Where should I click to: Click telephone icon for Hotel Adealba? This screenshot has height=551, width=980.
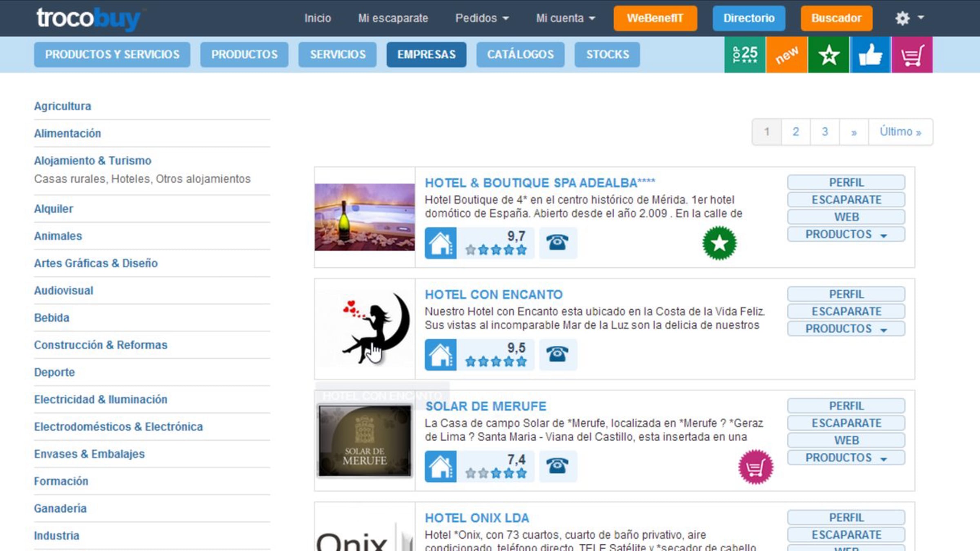[x=557, y=243]
